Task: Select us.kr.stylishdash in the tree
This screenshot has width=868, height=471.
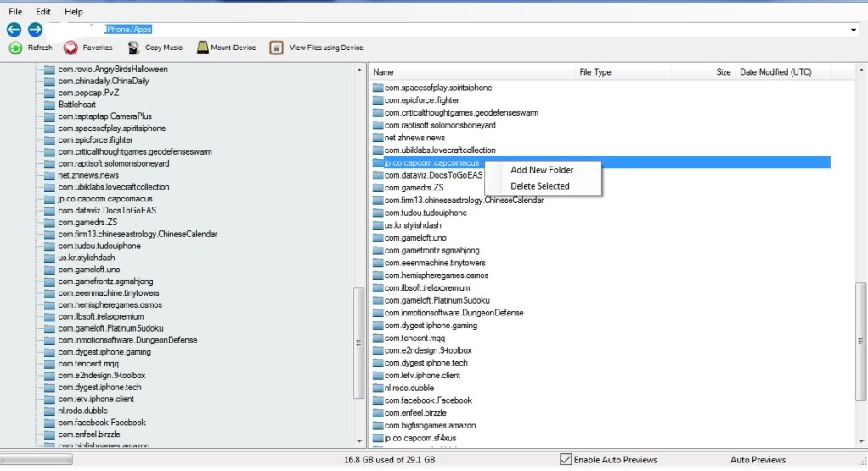Action: tap(87, 258)
